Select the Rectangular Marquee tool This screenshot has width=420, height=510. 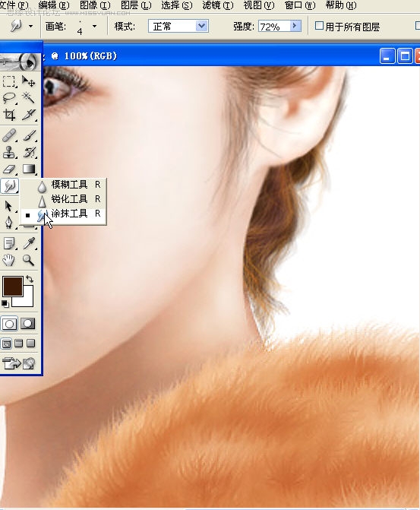click(x=9, y=81)
